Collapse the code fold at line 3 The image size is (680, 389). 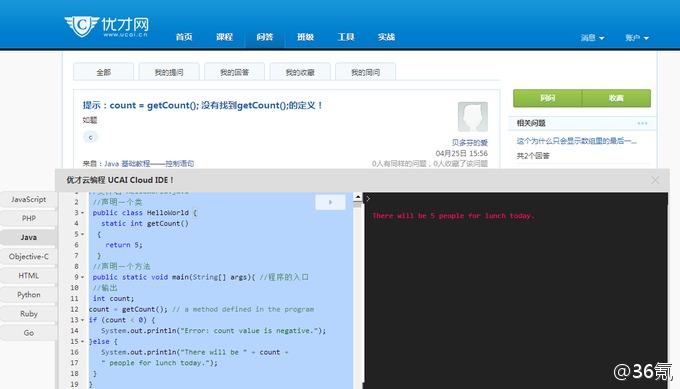tap(82, 213)
